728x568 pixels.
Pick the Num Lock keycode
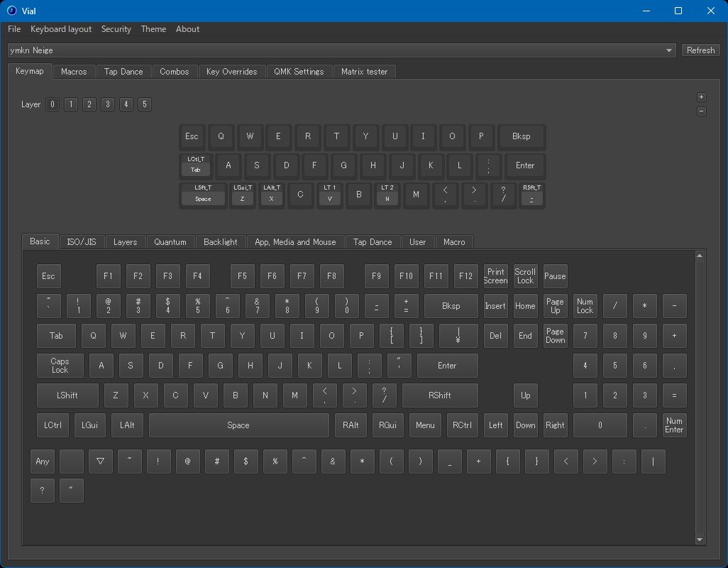point(585,305)
